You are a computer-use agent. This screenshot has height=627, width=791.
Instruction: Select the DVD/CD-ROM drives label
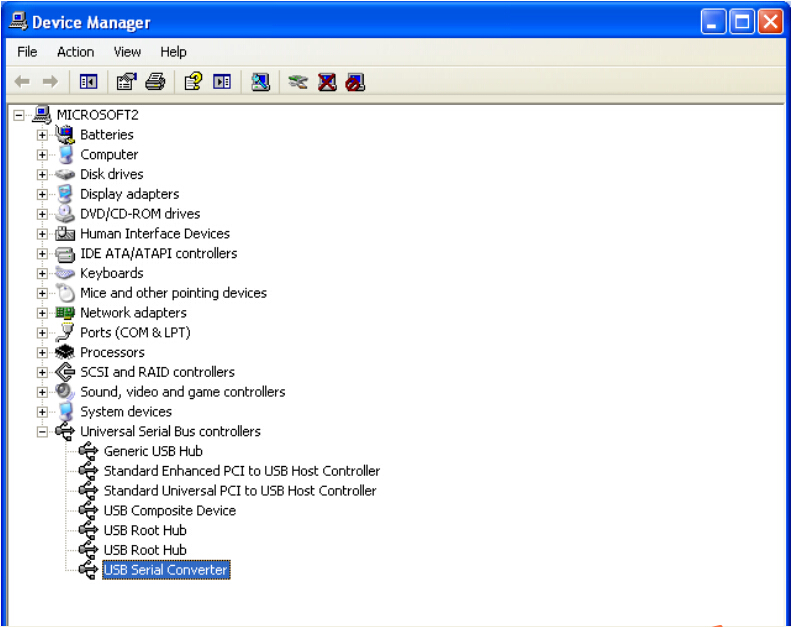pyautogui.click(x=140, y=214)
